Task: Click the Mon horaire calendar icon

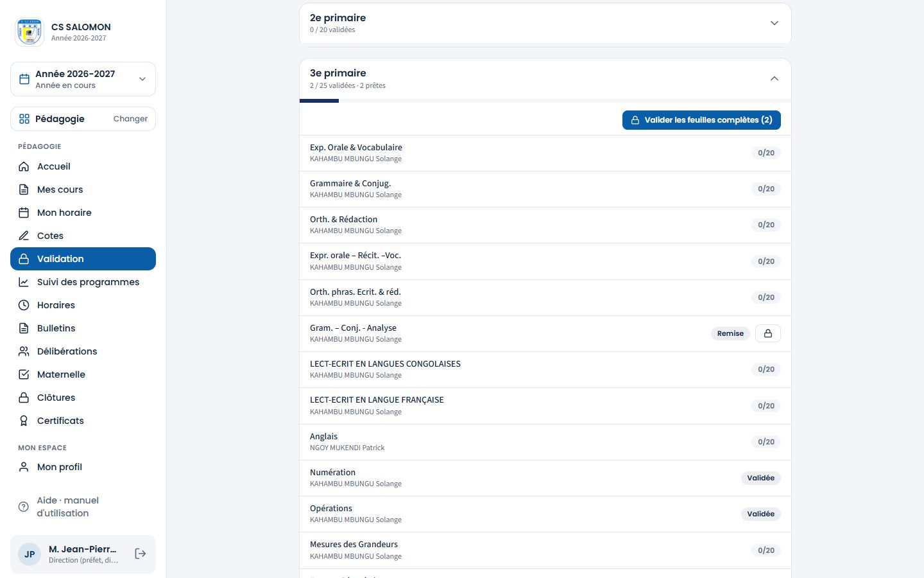Action: pyautogui.click(x=24, y=213)
